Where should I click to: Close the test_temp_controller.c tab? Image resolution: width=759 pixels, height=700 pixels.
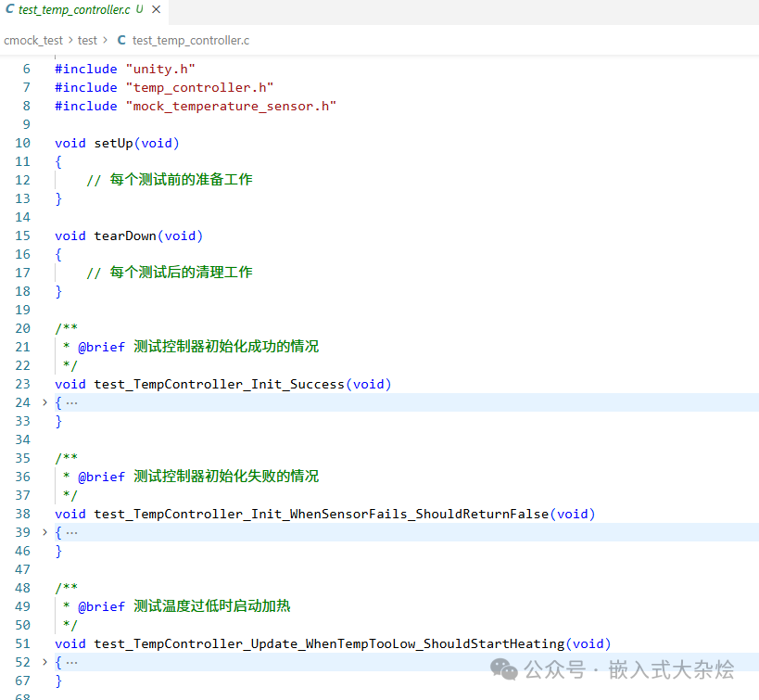[x=156, y=10]
